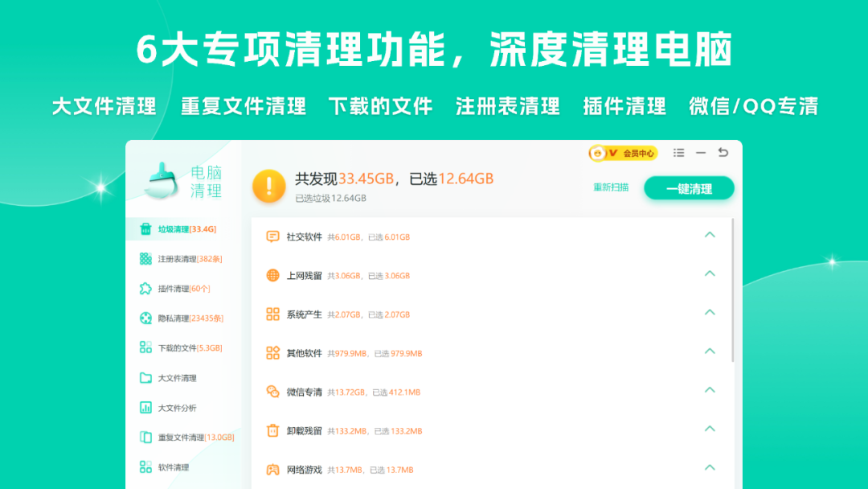
Task: Collapse the 系统产生 category chevron
Action: tap(710, 312)
